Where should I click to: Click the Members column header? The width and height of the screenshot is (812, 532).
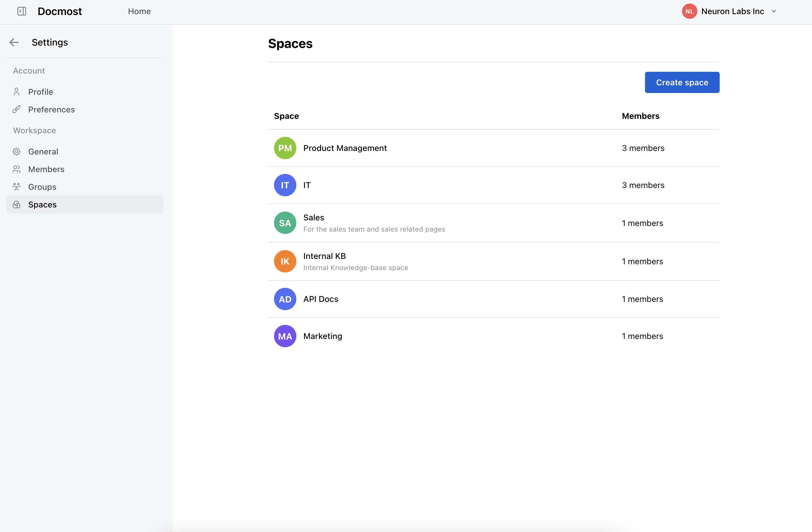(x=640, y=116)
